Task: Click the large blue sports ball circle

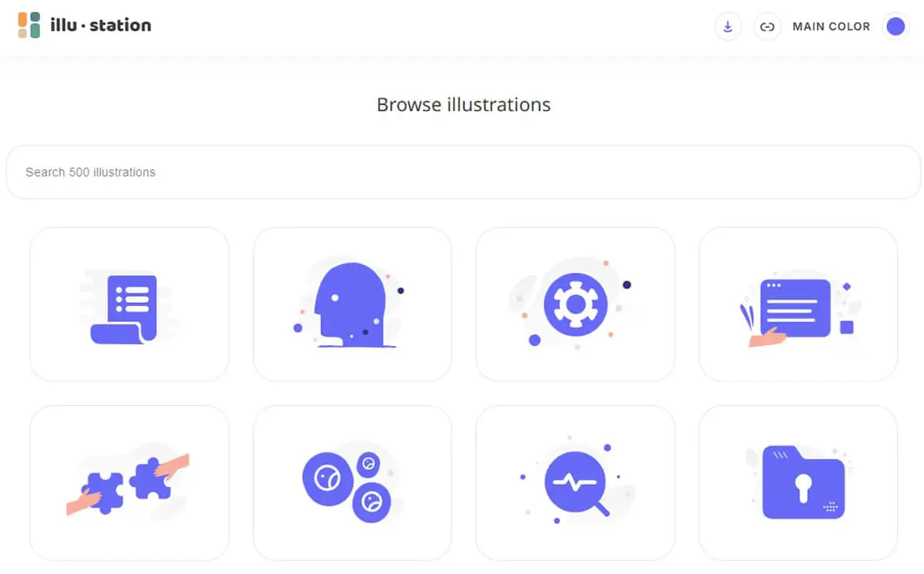Action: coord(328,478)
